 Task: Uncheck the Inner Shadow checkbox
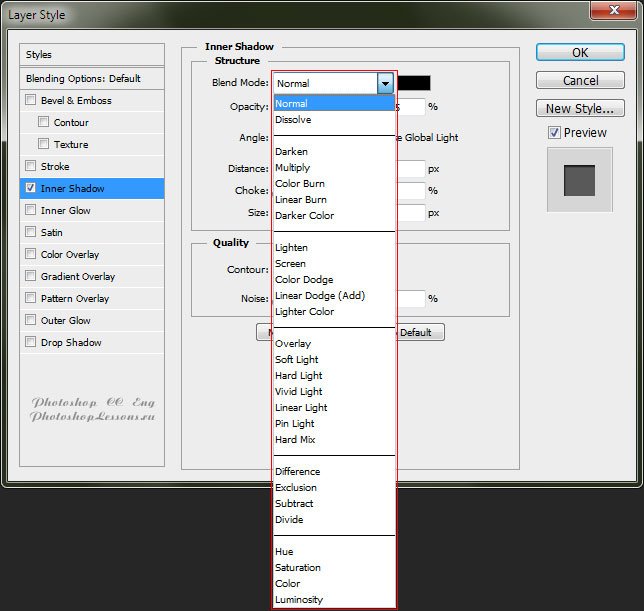pyautogui.click(x=31, y=188)
